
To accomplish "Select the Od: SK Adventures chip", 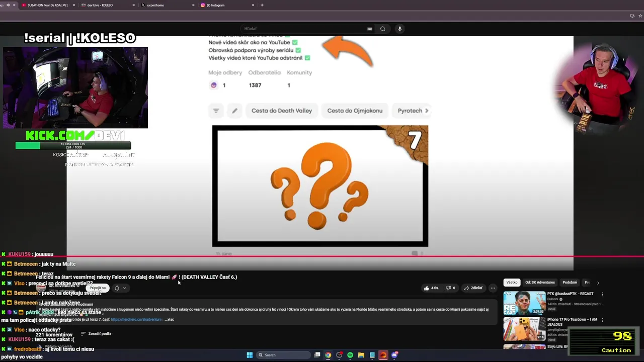I will point(540,283).
